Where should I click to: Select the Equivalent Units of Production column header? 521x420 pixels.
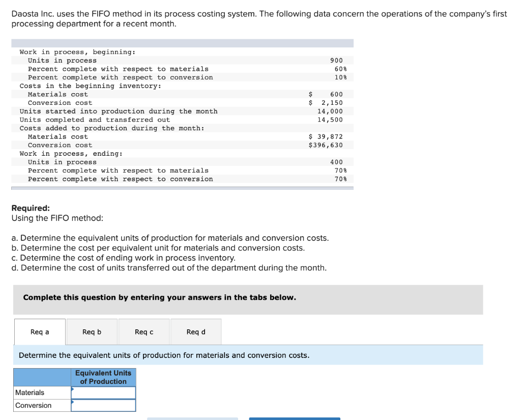pyautogui.click(x=103, y=377)
